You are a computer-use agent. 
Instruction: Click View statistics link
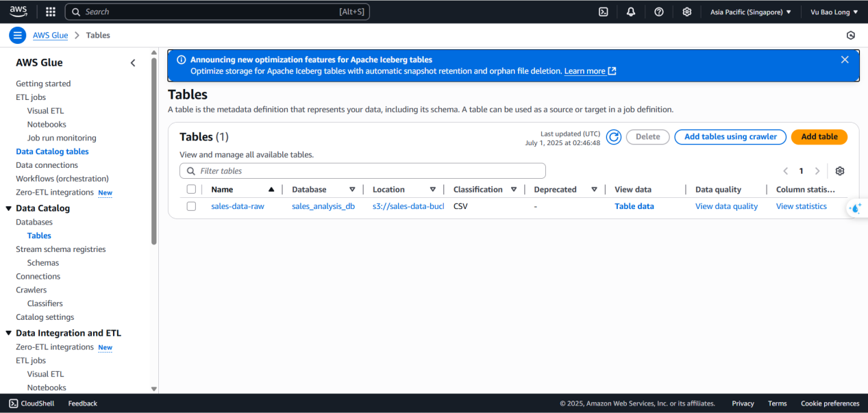point(802,206)
